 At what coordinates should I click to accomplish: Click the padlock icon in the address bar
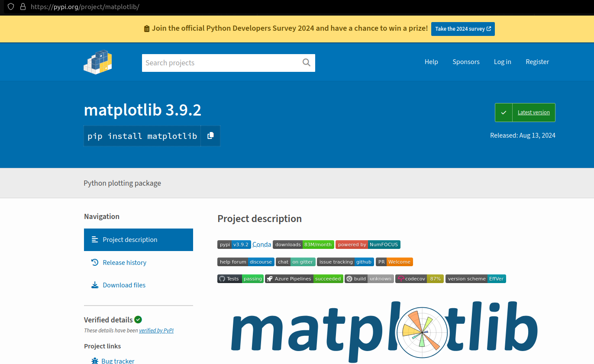[23, 7]
